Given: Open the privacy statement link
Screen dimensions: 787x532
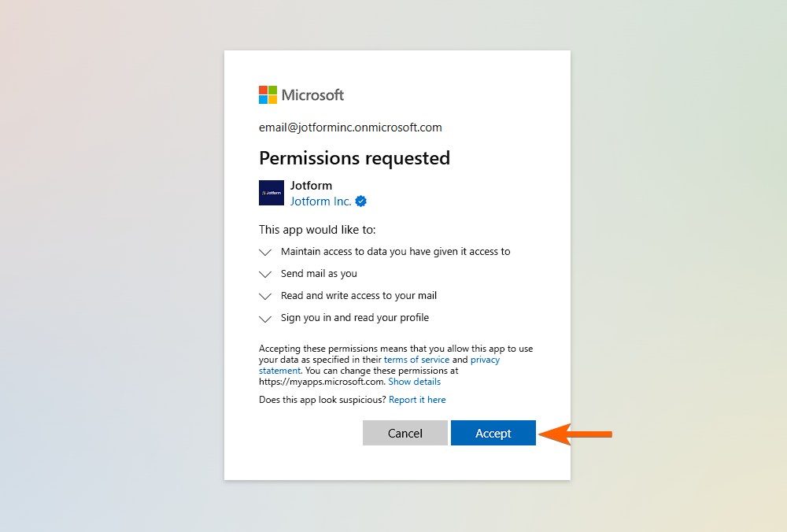Looking at the screenshot, I should (x=485, y=360).
